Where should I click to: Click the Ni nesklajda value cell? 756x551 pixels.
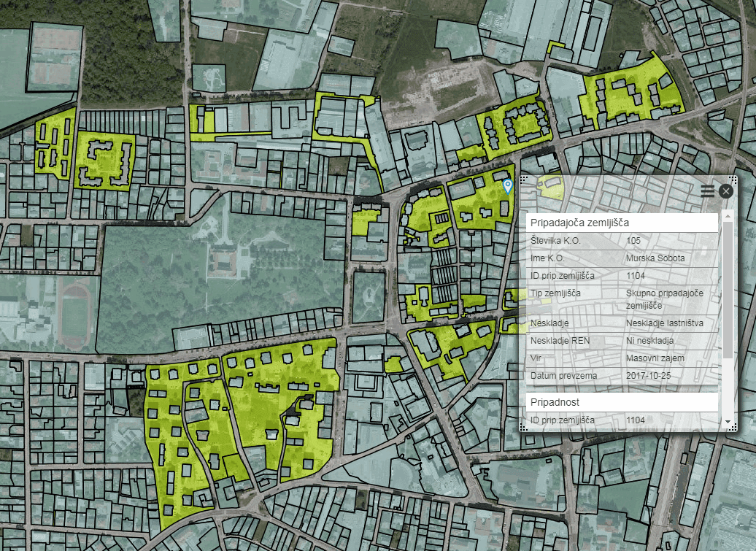click(649, 341)
